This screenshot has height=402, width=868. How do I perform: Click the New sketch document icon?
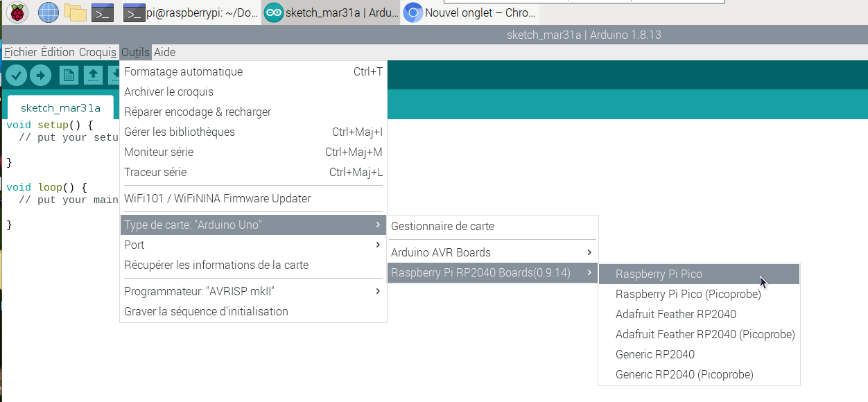click(69, 75)
